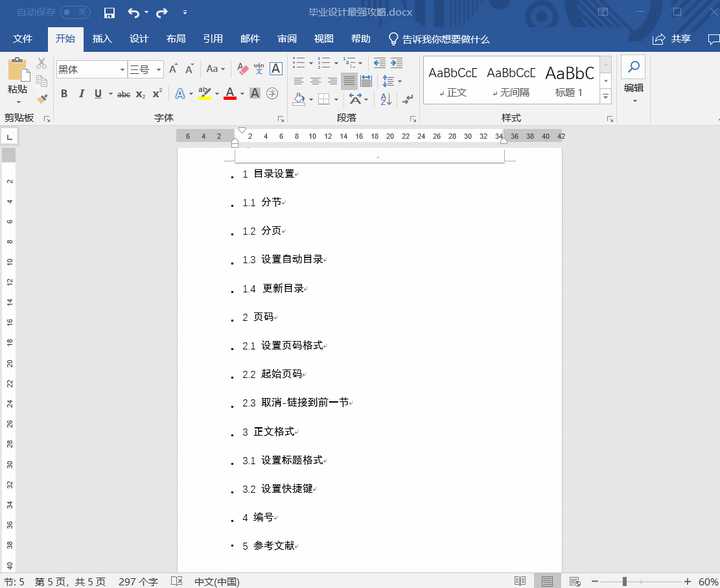This screenshot has height=588, width=720.
Task: Switch to the 引用 tab
Action: click(213, 39)
